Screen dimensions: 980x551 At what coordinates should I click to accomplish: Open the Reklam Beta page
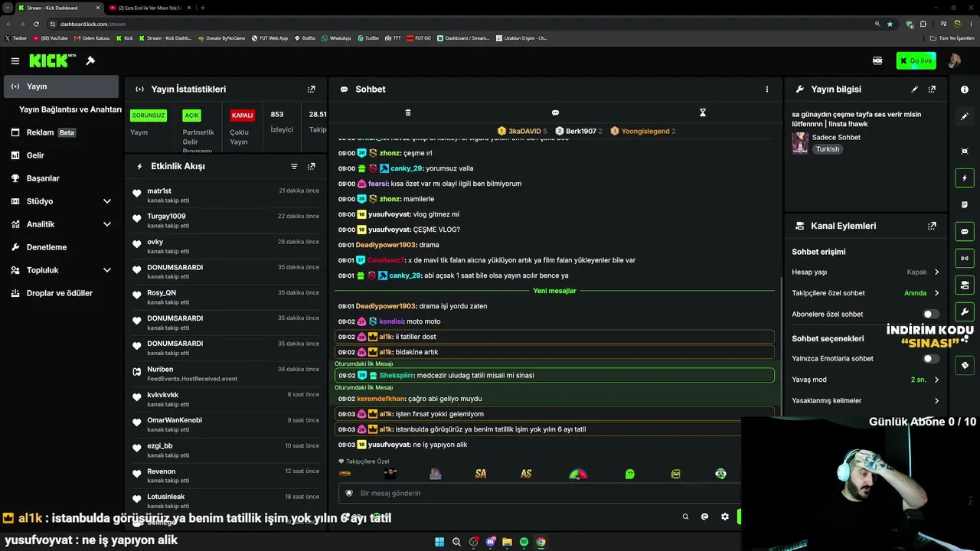[61, 132]
